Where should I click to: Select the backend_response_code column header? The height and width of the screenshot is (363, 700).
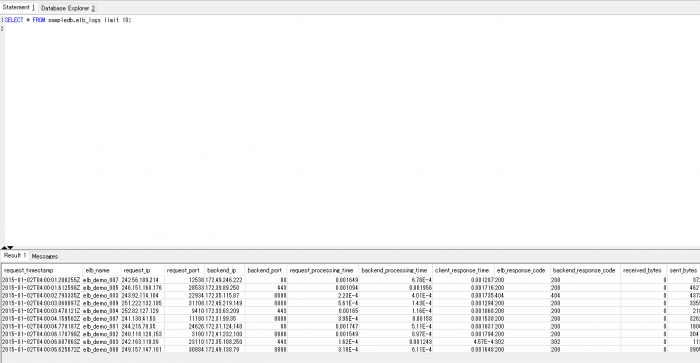(x=585, y=271)
